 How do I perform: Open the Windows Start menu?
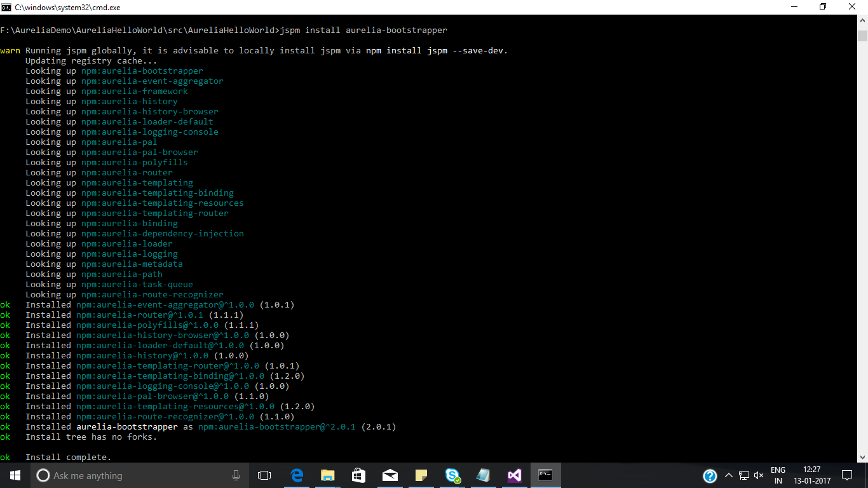[15, 475]
